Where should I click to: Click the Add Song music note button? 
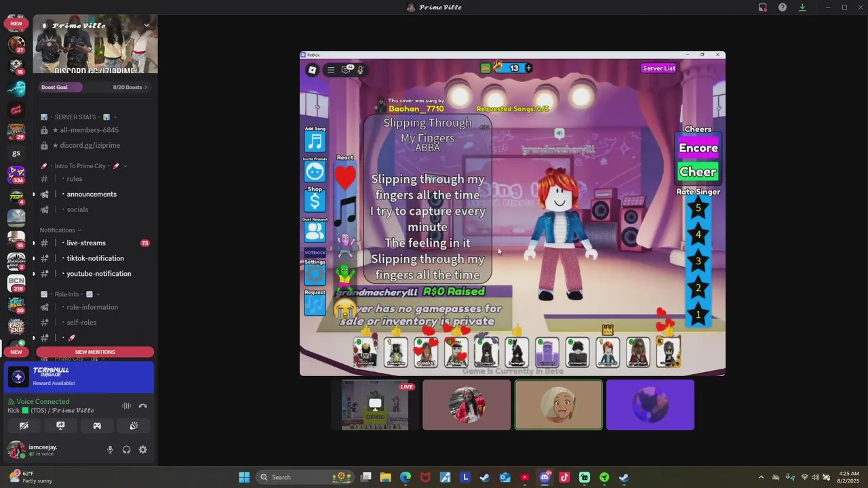click(315, 142)
